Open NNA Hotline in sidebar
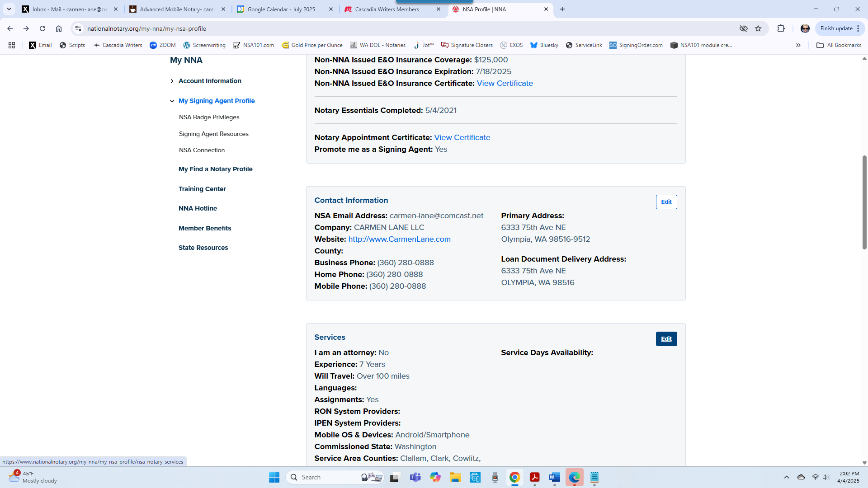 198,208
